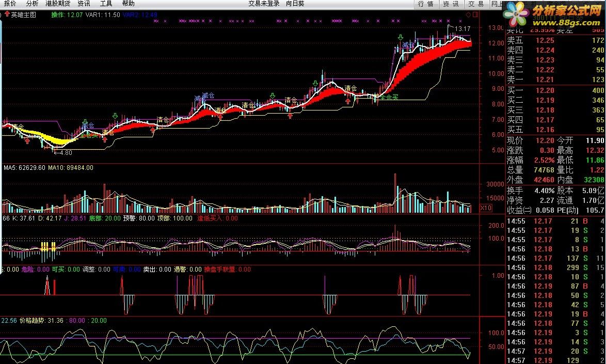
Task: Click the 操盘手联盟: 0.00 label
Action: point(227,270)
